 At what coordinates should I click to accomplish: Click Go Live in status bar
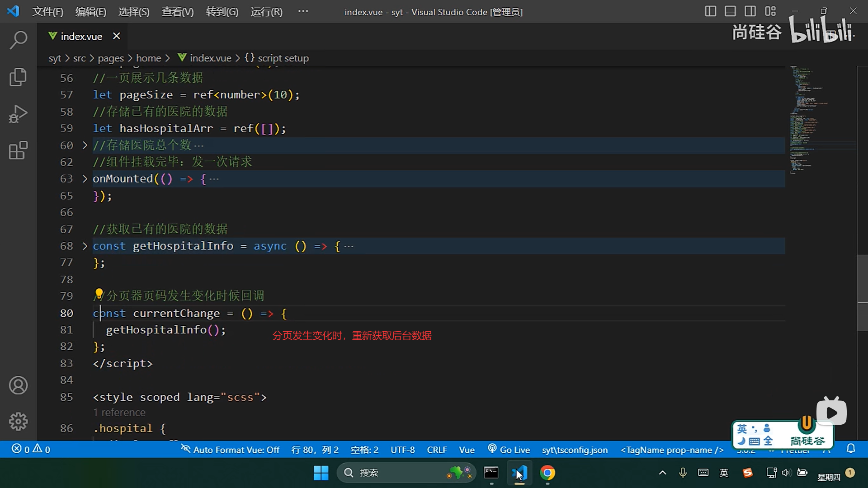(509, 450)
